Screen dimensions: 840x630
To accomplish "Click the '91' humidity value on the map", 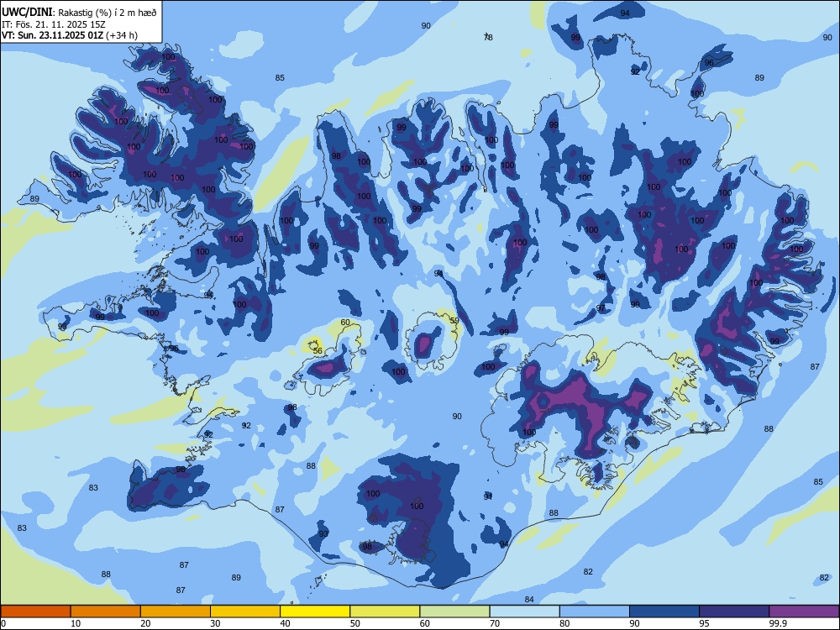I will click(x=487, y=496).
